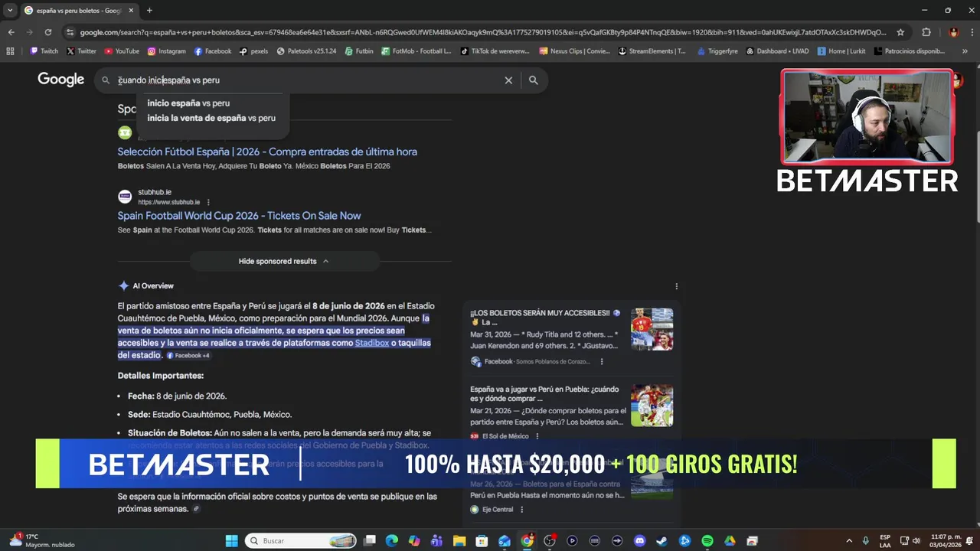Screen dimensions: 980x551
Task: Go back to previous page
Action: (x=11, y=32)
